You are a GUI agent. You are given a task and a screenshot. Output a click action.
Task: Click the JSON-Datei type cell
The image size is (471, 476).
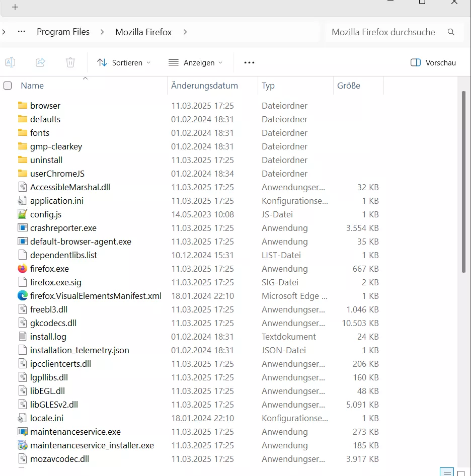pos(284,350)
